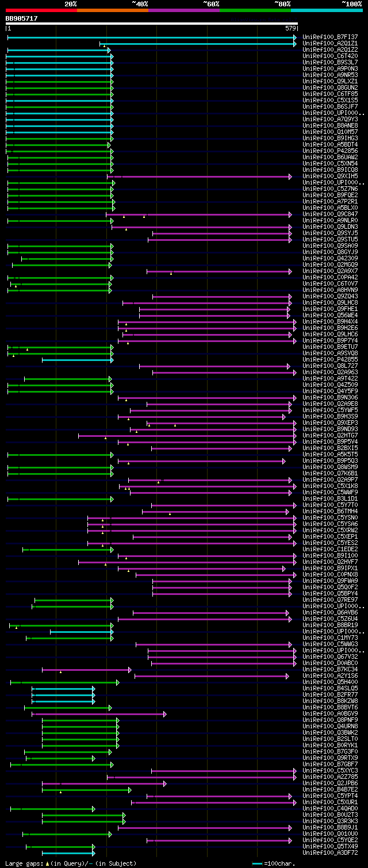Image resolution: width=368 pixels, height=868 pixels.
Task: Select the label UniRef100_Q9ZQ43
Action: coord(330,296)
